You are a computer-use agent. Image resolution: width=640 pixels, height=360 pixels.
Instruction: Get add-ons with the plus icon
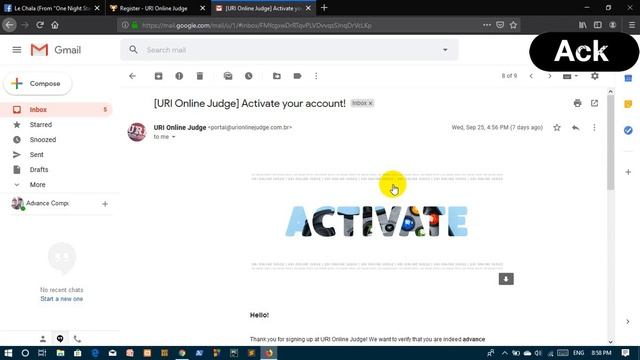point(628,172)
